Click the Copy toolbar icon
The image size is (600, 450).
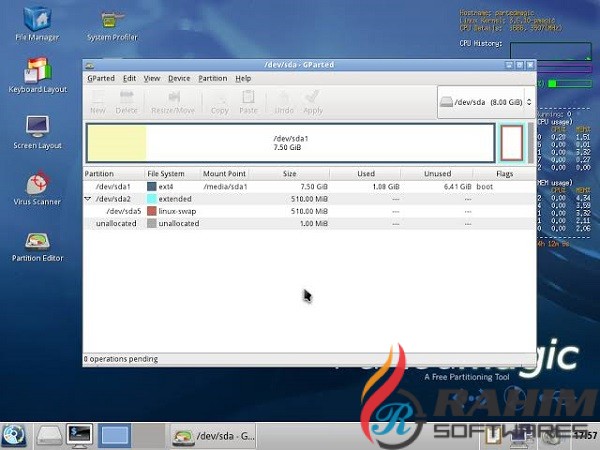click(x=220, y=102)
